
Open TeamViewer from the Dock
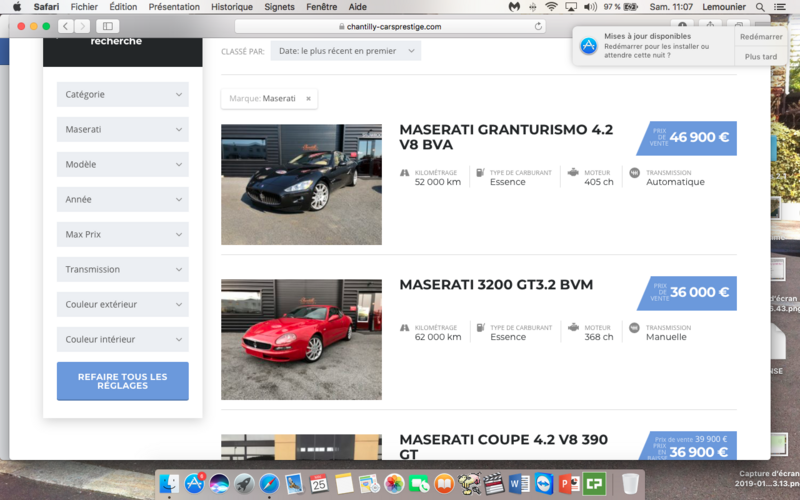[544, 484]
